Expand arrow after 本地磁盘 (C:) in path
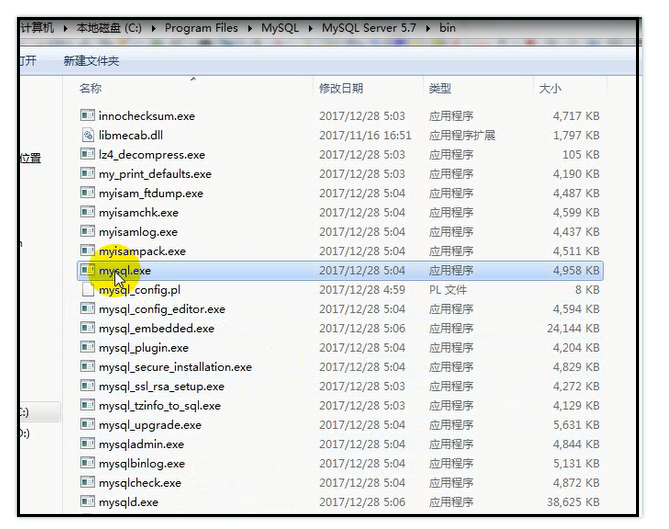Viewport: 669px width, 529px height. (x=153, y=29)
